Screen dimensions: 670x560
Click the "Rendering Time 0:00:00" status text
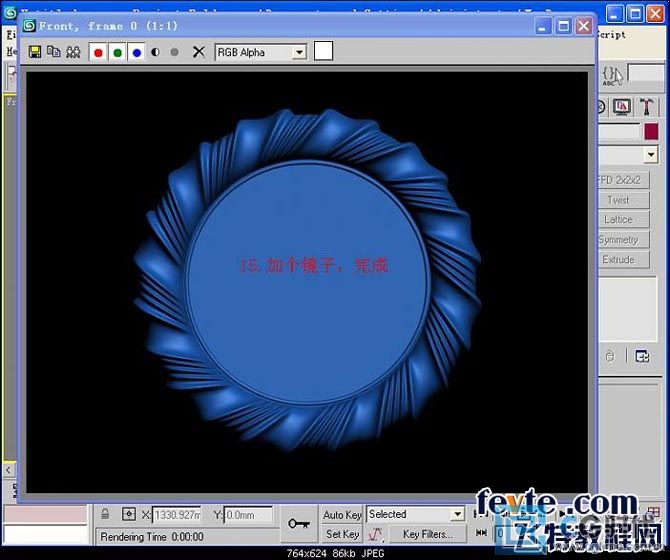152,537
